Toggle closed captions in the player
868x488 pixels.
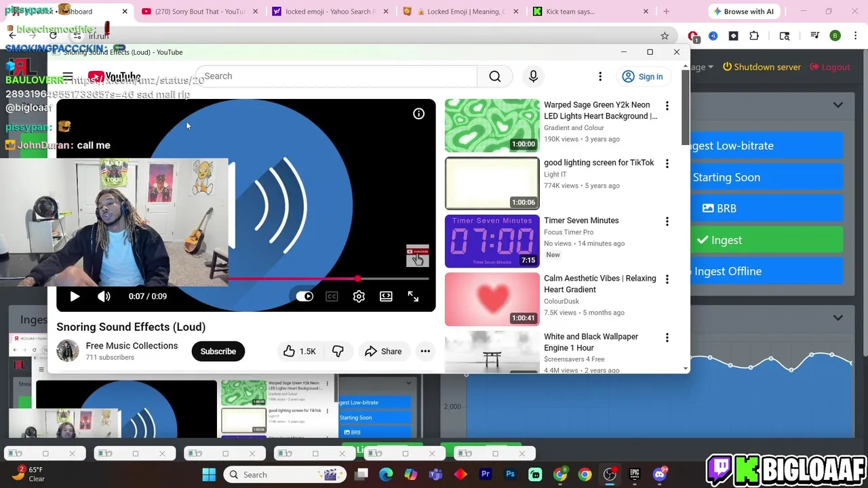pos(332,296)
